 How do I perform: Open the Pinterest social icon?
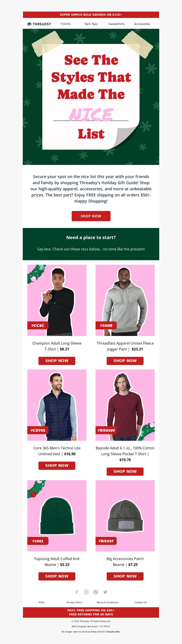pos(96,592)
